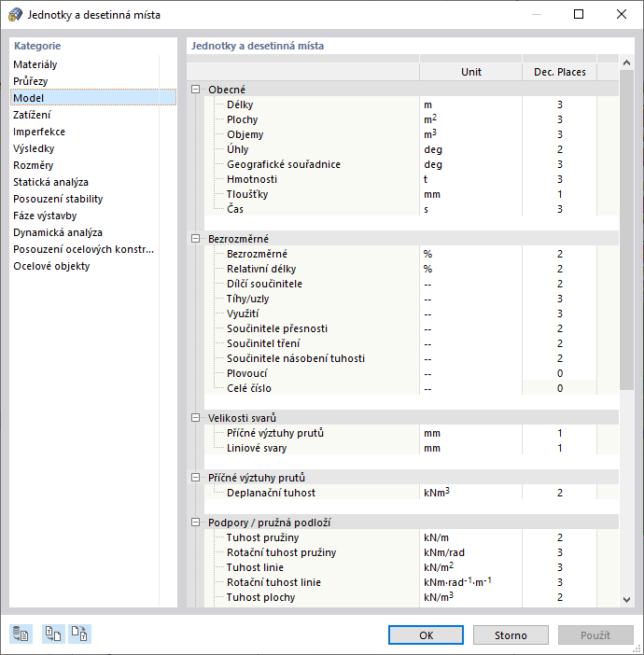Click the unit cell for Délky

pyautogui.click(x=471, y=105)
